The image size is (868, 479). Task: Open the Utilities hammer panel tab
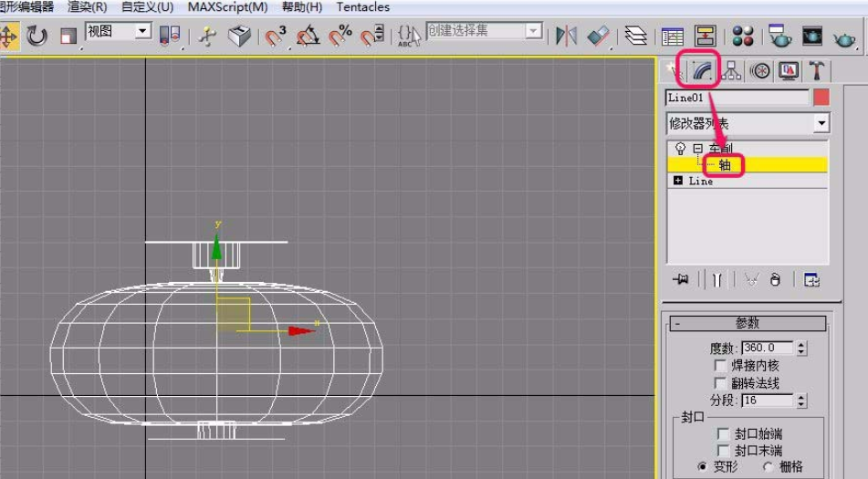pos(817,70)
